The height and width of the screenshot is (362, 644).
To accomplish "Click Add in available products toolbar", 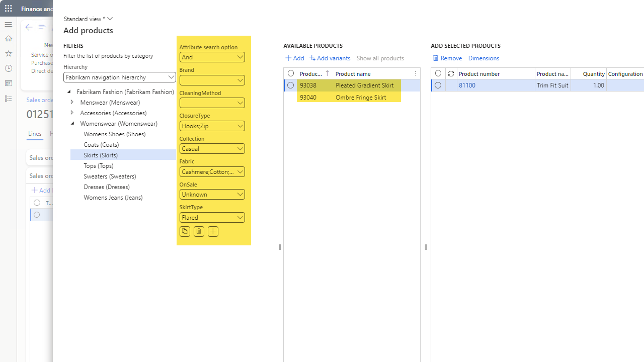I will pos(294,58).
